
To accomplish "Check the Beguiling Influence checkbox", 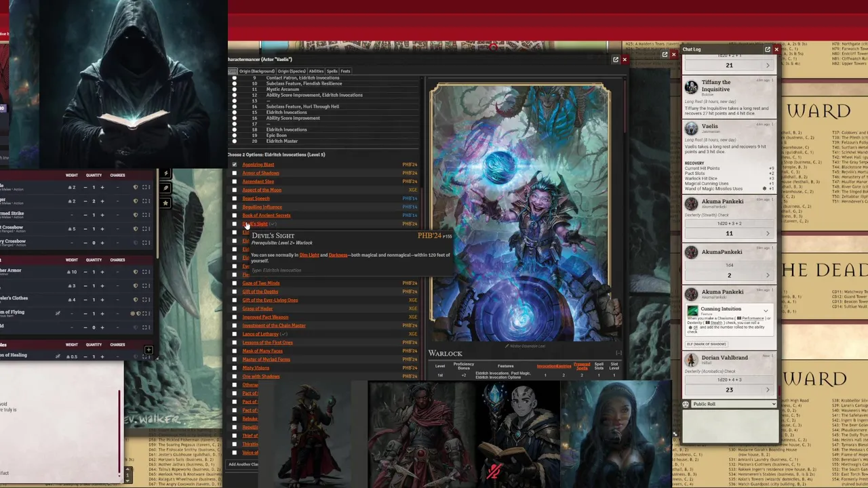I will point(235,207).
